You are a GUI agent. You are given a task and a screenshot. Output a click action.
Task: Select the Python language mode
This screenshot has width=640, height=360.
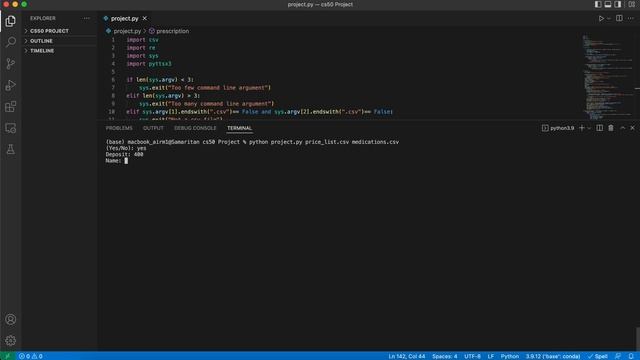coord(510,356)
